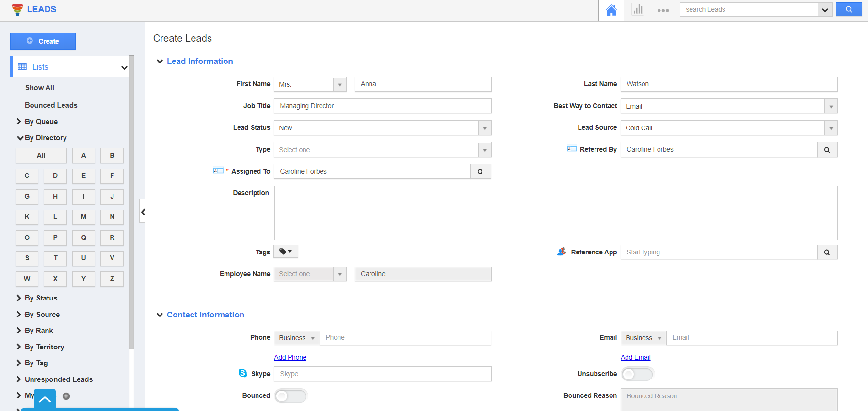This screenshot has height=411, width=868.
Task: Open the Mrs. salutation dropdown
Action: (310, 84)
